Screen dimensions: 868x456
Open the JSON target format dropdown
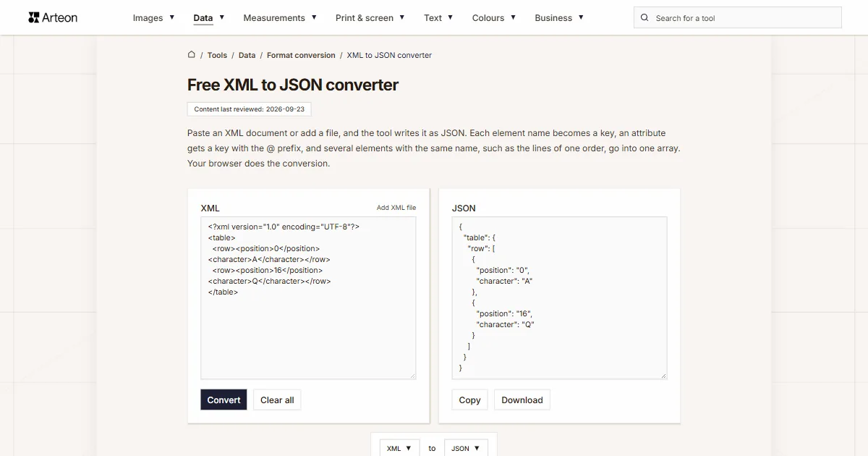[466, 448]
